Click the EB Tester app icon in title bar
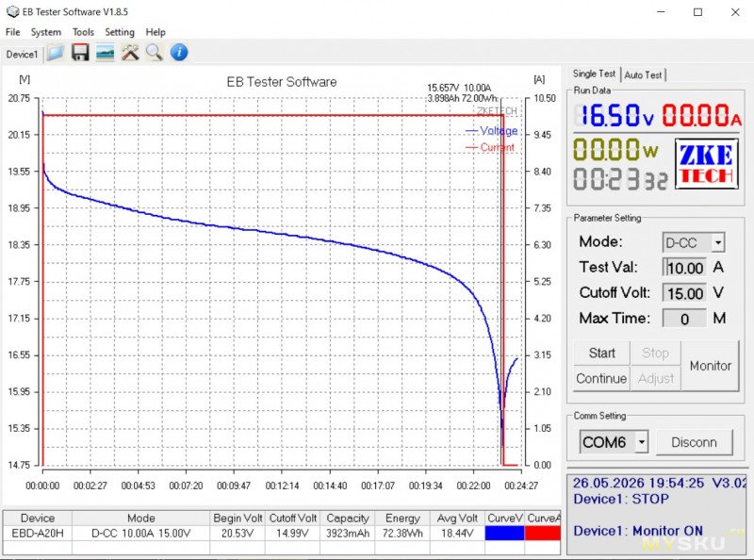The height and width of the screenshot is (560, 754). [x=12, y=11]
